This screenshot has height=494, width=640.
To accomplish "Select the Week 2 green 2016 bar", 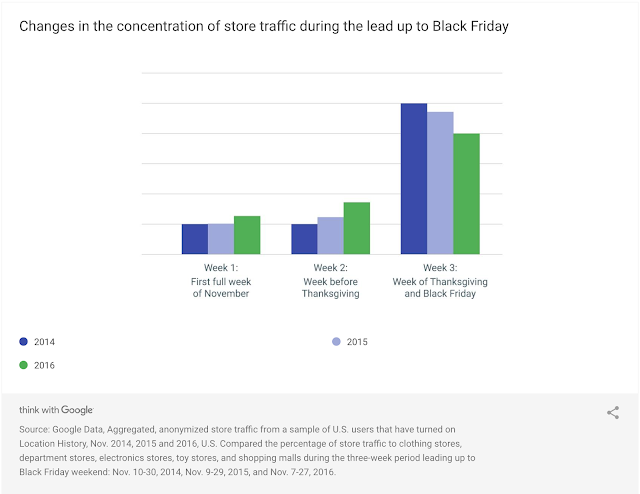I will (356, 228).
